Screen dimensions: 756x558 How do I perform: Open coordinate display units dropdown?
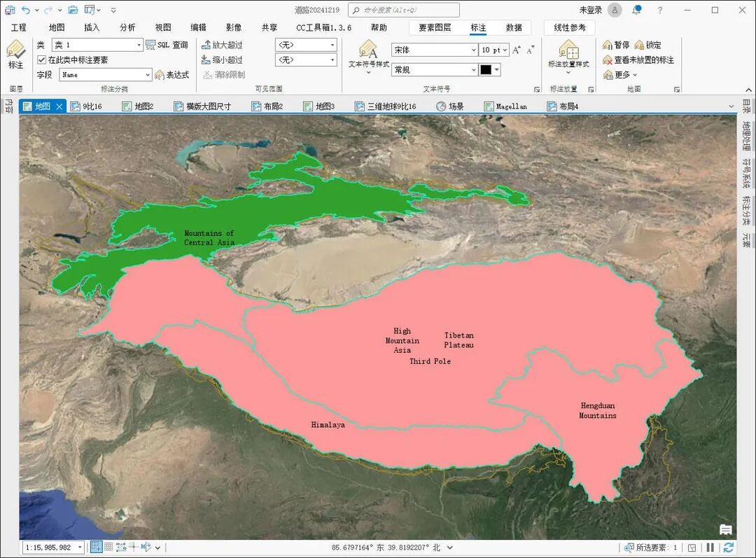tap(450, 547)
